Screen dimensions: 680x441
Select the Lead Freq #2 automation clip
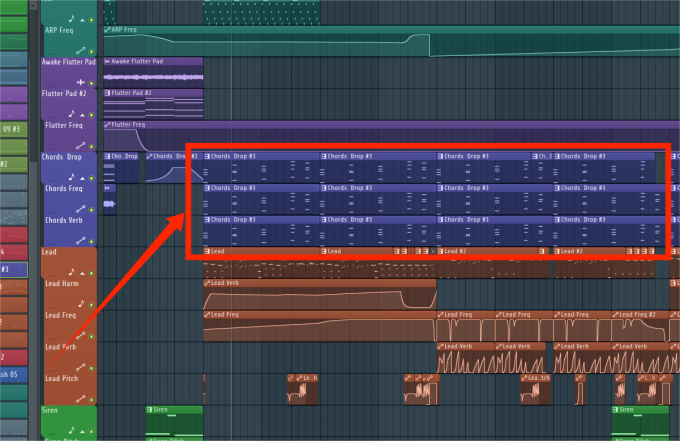[640, 326]
